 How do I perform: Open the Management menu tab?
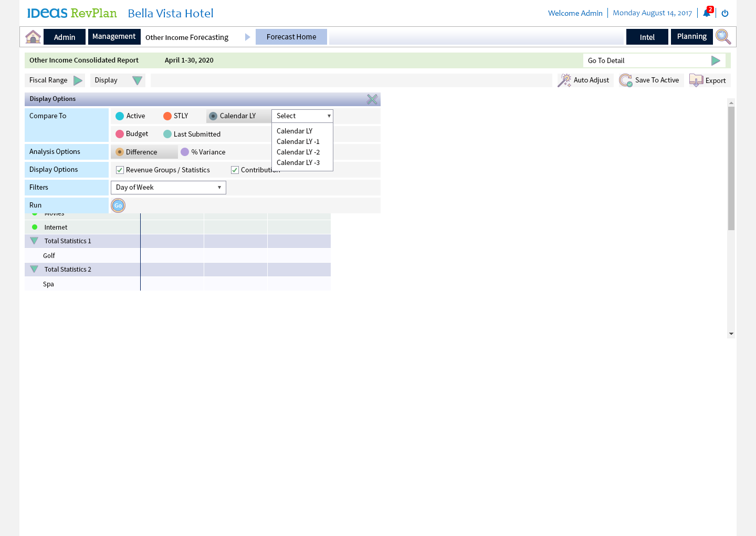pos(114,37)
